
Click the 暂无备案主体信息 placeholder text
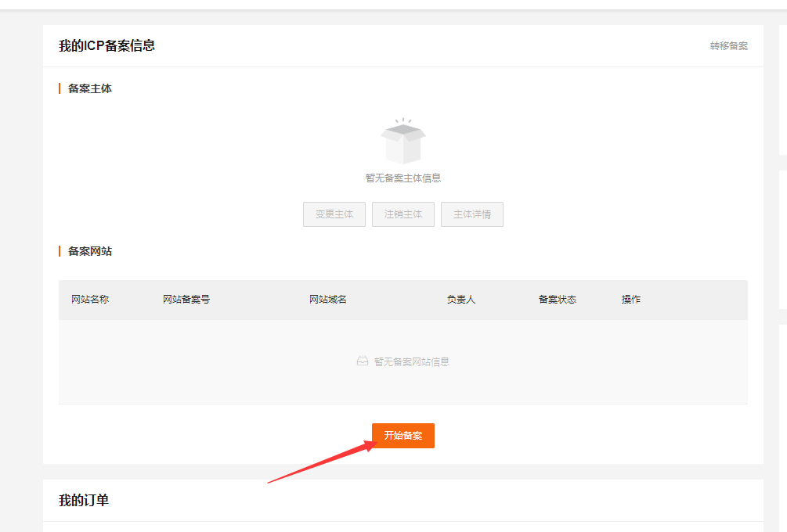pos(403,178)
